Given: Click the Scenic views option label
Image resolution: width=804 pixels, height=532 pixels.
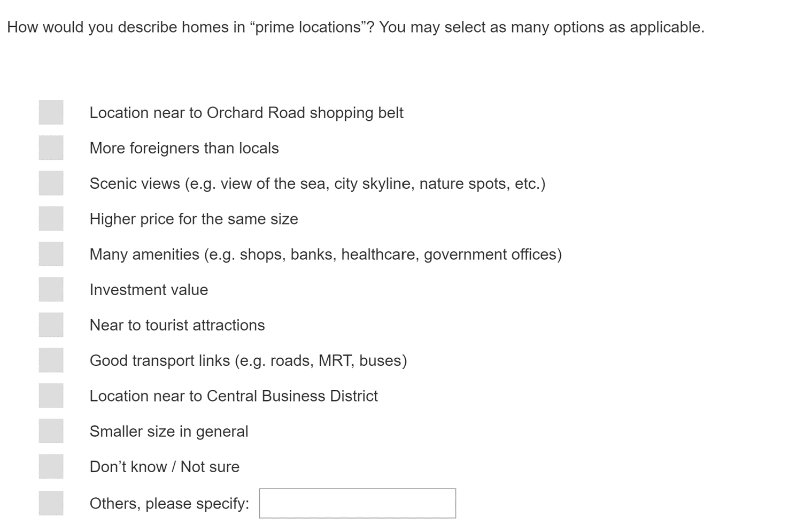Looking at the screenshot, I should (x=318, y=184).
